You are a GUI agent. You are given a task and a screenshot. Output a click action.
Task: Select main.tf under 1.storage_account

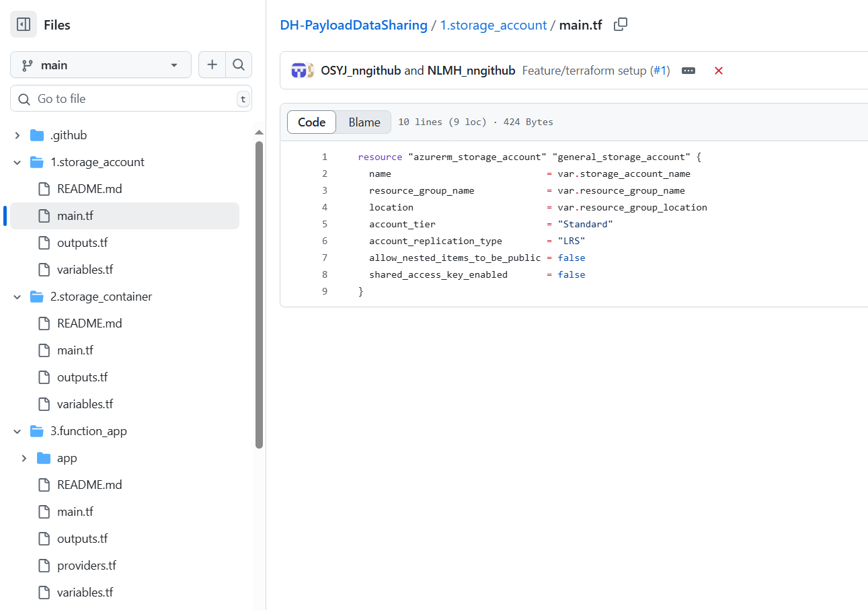[124, 216]
